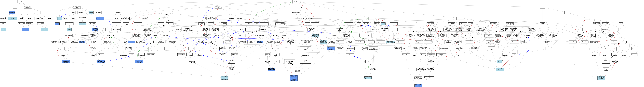644x87 pixels.
Task: Select the 'enzyme inhibitor activity' node
Action: point(21,18)
